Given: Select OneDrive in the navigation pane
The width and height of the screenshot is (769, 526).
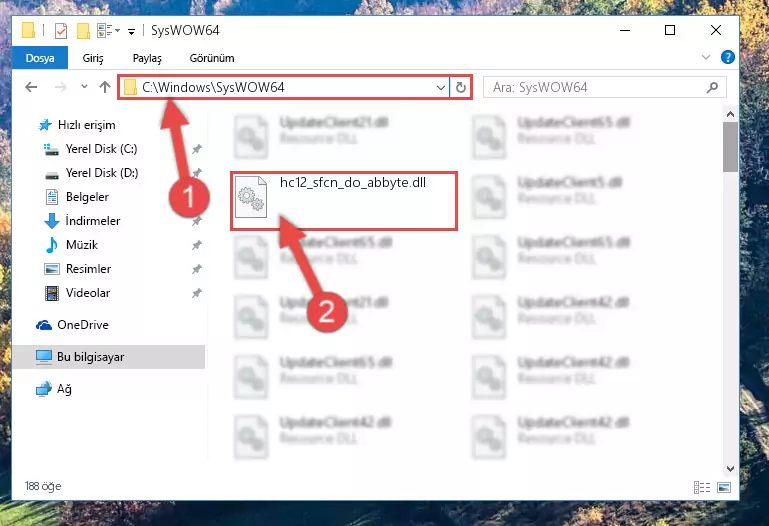Looking at the screenshot, I should [x=82, y=325].
